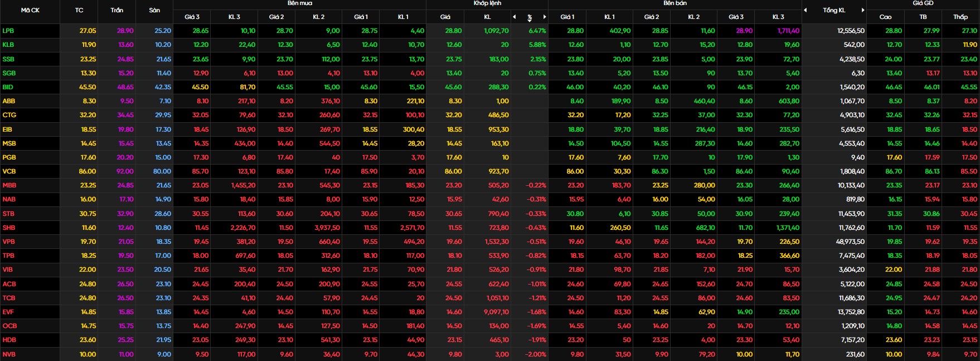
Task: Click the Bên bán group header
Action: 675,3
